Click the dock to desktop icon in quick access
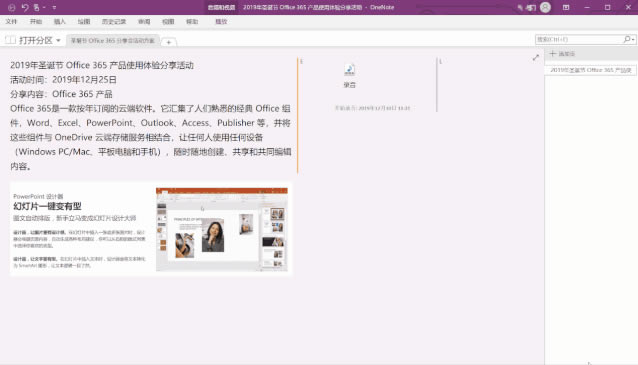The height and width of the screenshot is (365, 638). tap(37, 7)
